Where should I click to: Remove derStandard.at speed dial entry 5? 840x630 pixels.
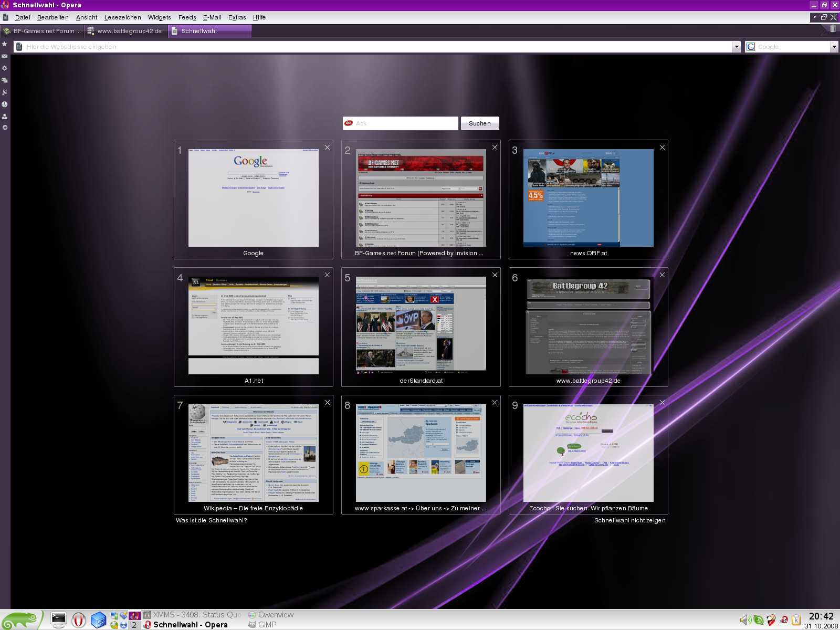pyautogui.click(x=495, y=275)
